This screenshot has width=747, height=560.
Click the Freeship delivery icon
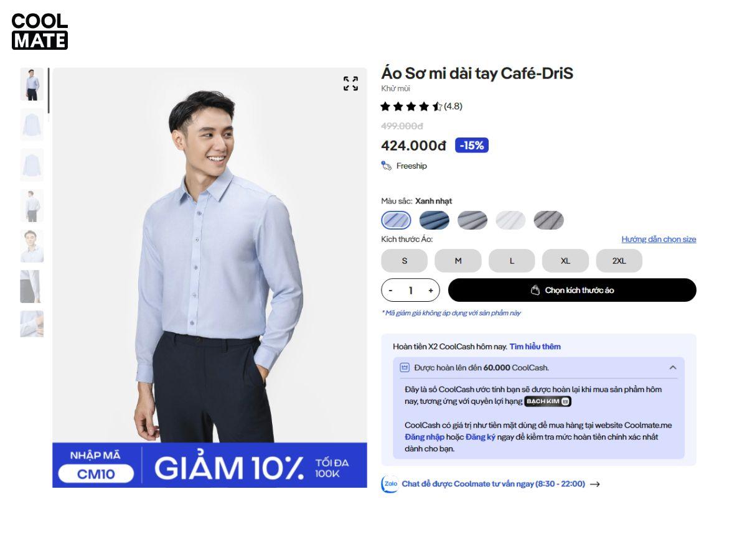387,166
